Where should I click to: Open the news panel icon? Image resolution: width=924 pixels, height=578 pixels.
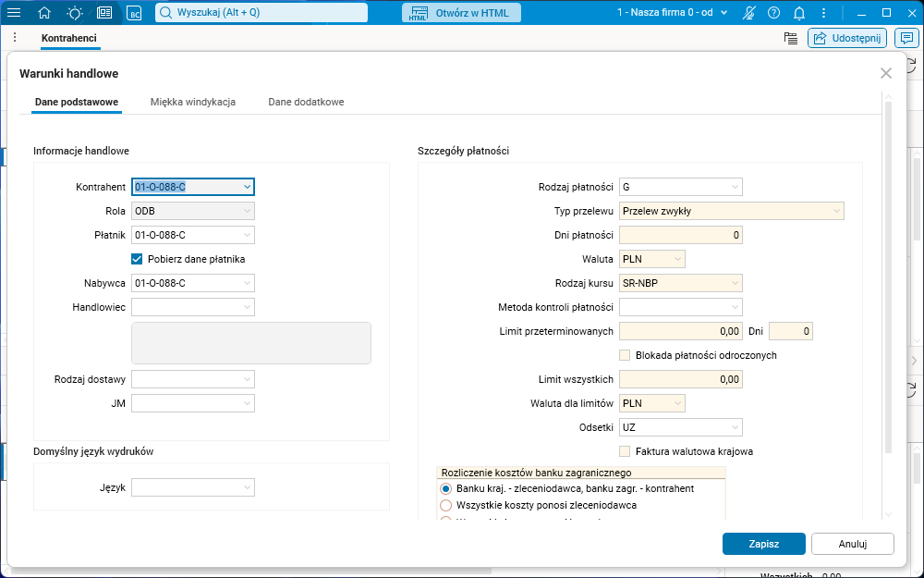pyautogui.click(x=104, y=13)
